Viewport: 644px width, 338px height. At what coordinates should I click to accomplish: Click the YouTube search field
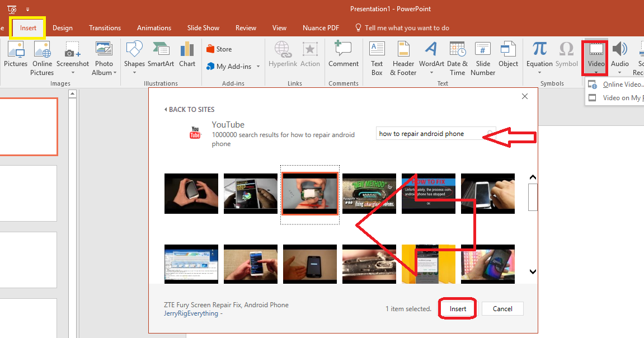click(x=431, y=133)
